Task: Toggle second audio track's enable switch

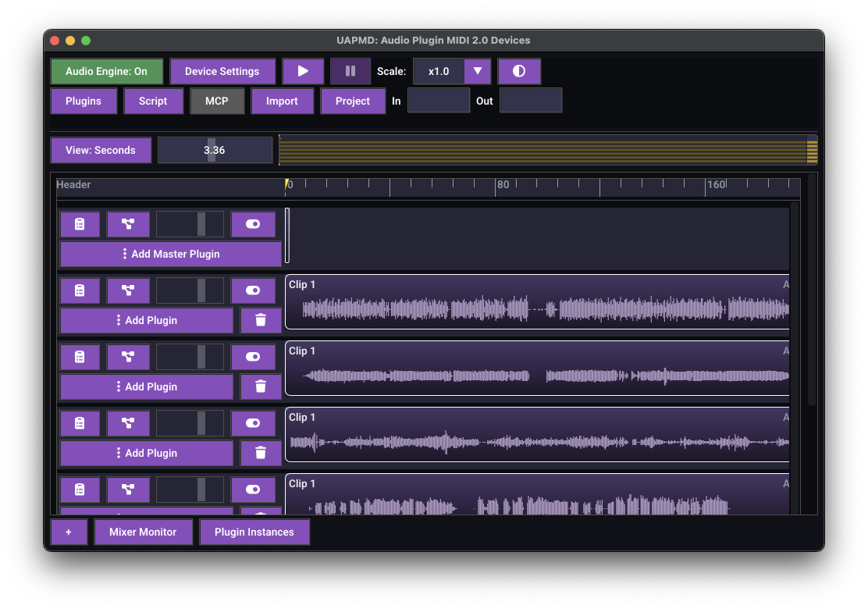Action: (x=253, y=357)
